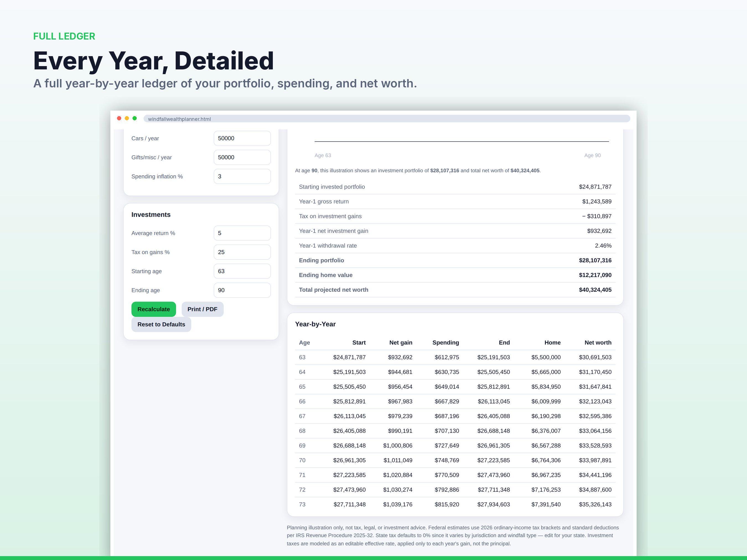The width and height of the screenshot is (747, 560).
Task: Click the Starting invested portfolio row label
Action: [332, 187]
